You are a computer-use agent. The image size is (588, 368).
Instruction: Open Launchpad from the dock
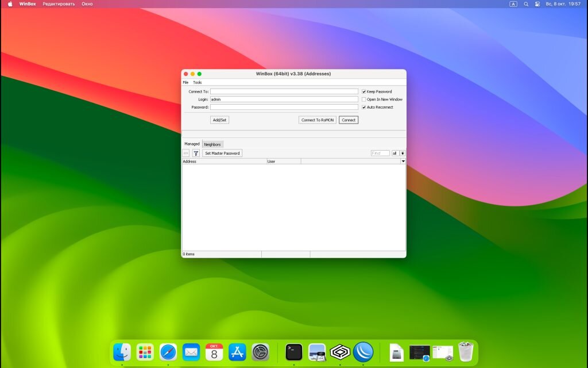[145, 352]
